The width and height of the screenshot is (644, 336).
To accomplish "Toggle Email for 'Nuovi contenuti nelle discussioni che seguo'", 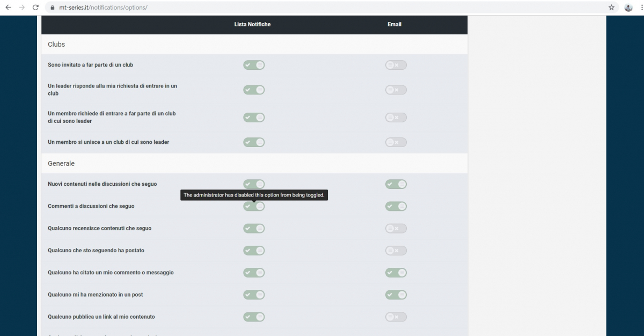I will pos(396,184).
